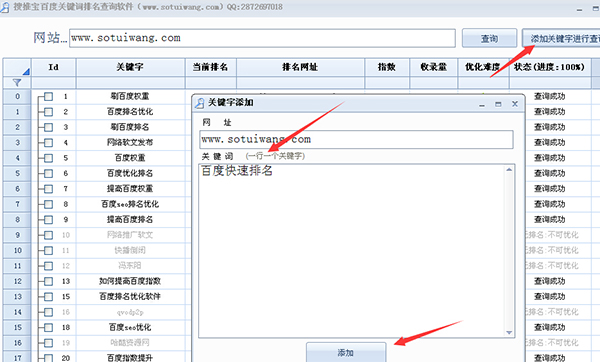Click the 百度快速排名 text in the textarea
The image size is (600, 362).
pyautogui.click(x=237, y=171)
